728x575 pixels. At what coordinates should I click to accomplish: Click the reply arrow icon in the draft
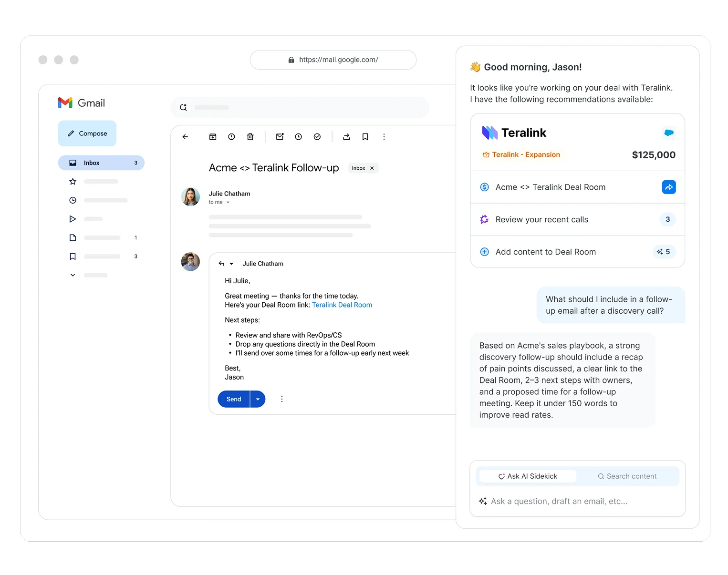click(221, 264)
